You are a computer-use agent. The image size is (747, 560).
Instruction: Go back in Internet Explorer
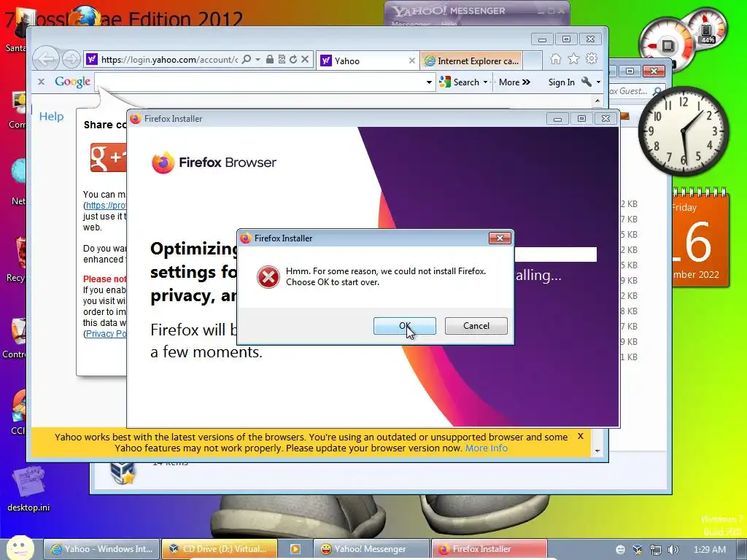coord(46,60)
